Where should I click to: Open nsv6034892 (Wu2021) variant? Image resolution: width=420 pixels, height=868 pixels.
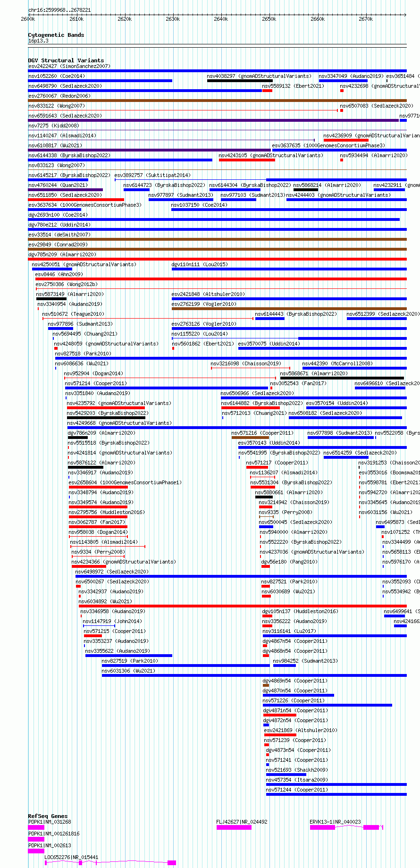pyautogui.click(x=106, y=601)
